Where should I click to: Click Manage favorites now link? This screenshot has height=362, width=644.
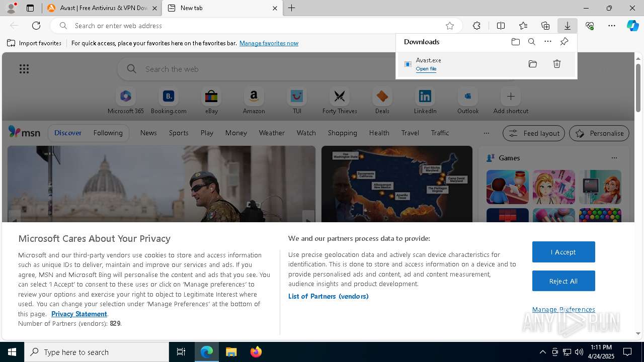(x=269, y=43)
